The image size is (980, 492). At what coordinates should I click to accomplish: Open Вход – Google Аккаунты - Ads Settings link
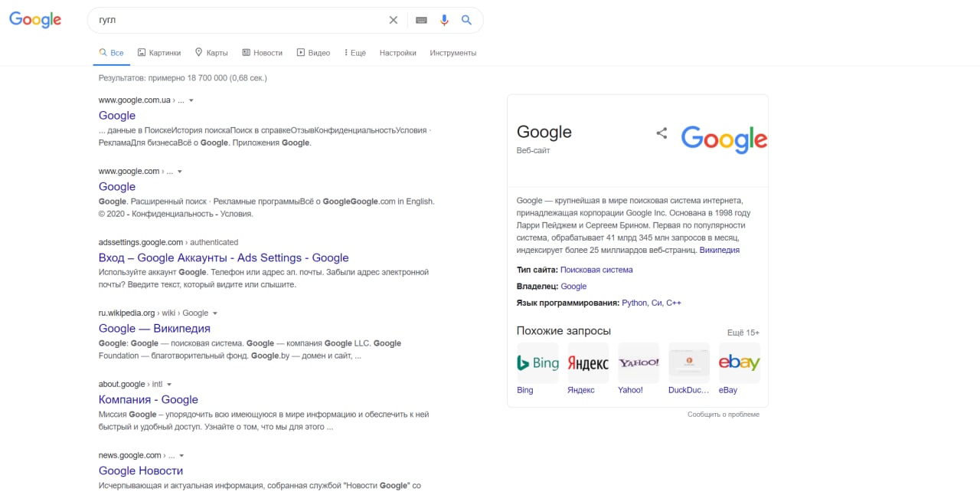(x=224, y=257)
